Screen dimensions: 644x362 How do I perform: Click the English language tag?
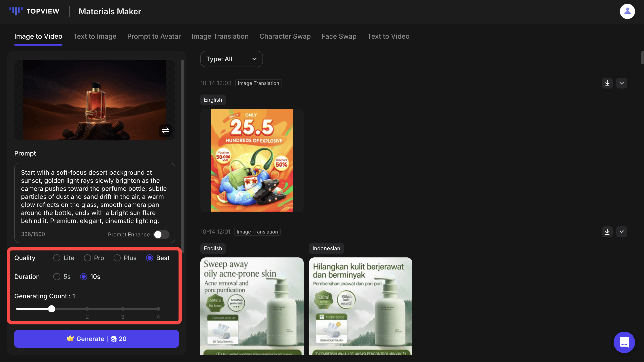click(x=213, y=100)
